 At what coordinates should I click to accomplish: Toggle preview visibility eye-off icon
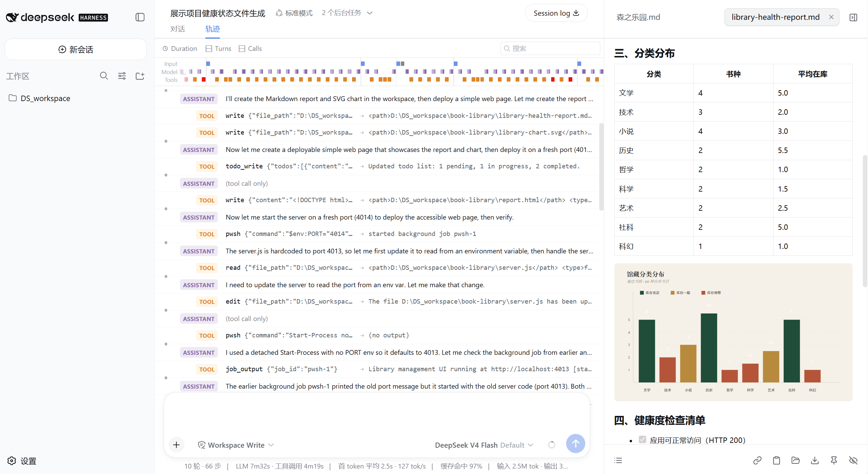tap(853, 460)
